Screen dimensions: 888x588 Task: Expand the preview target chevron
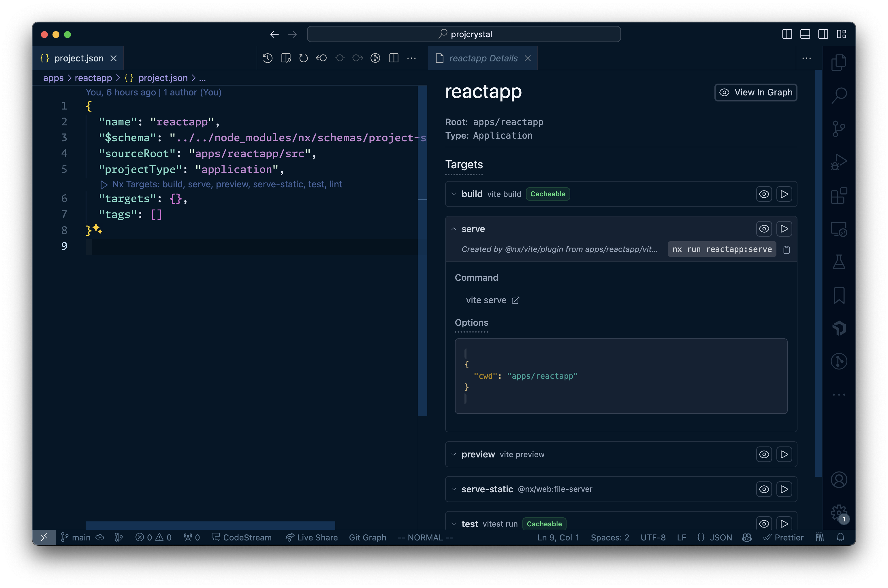454,454
